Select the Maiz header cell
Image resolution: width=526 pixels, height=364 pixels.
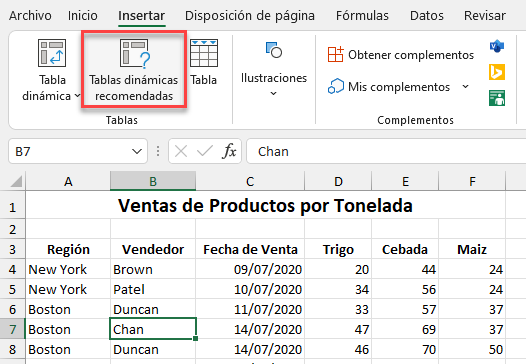[x=472, y=249]
